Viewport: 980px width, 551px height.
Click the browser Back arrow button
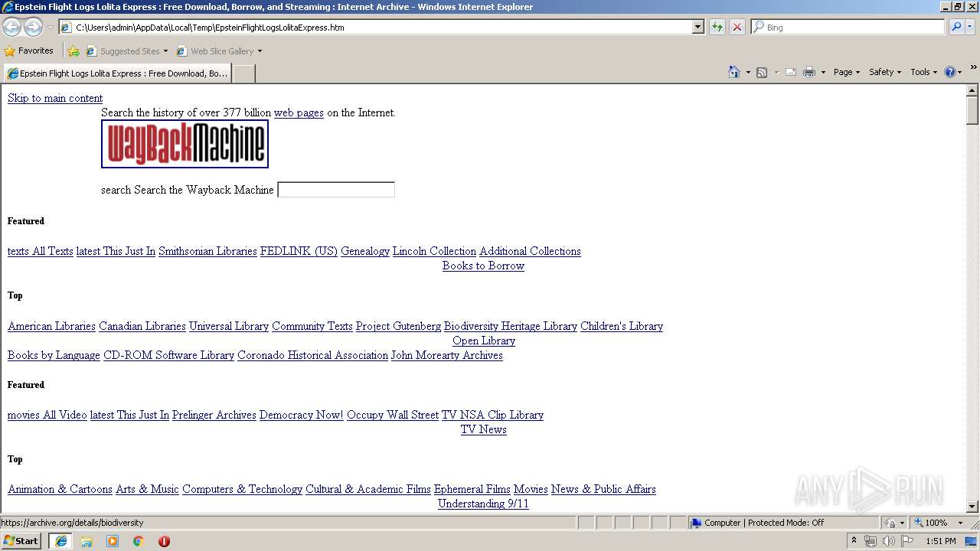point(11,27)
